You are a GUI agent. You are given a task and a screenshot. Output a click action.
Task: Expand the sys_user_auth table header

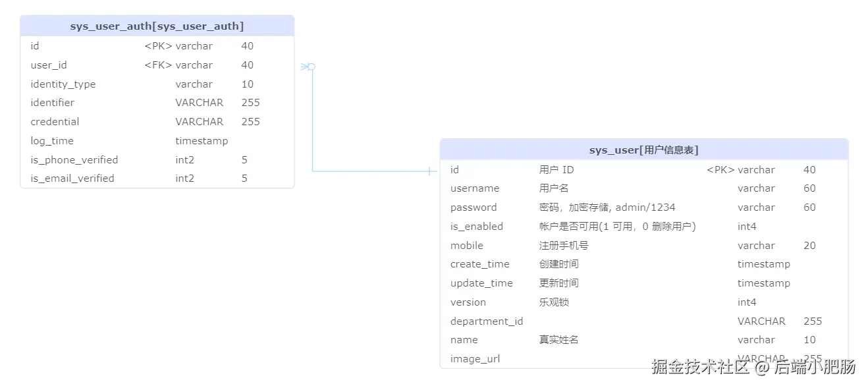click(157, 25)
